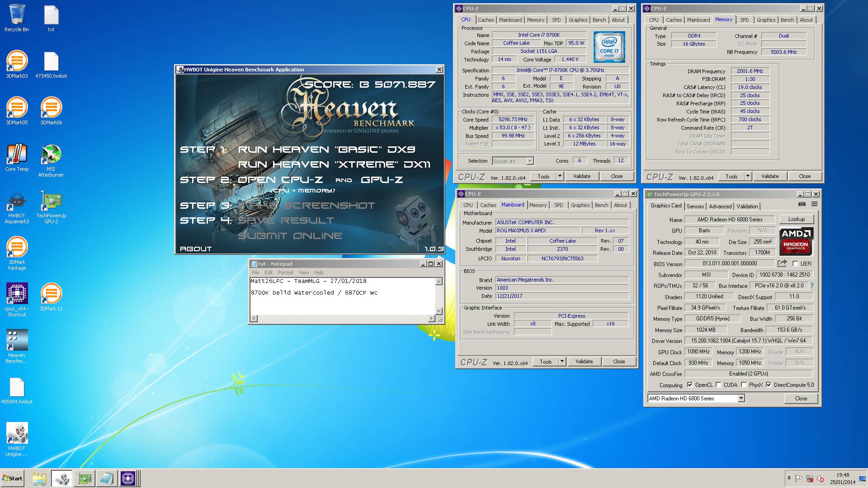
Task: Click Close button in GPU-Z
Action: pyautogui.click(x=801, y=398)
